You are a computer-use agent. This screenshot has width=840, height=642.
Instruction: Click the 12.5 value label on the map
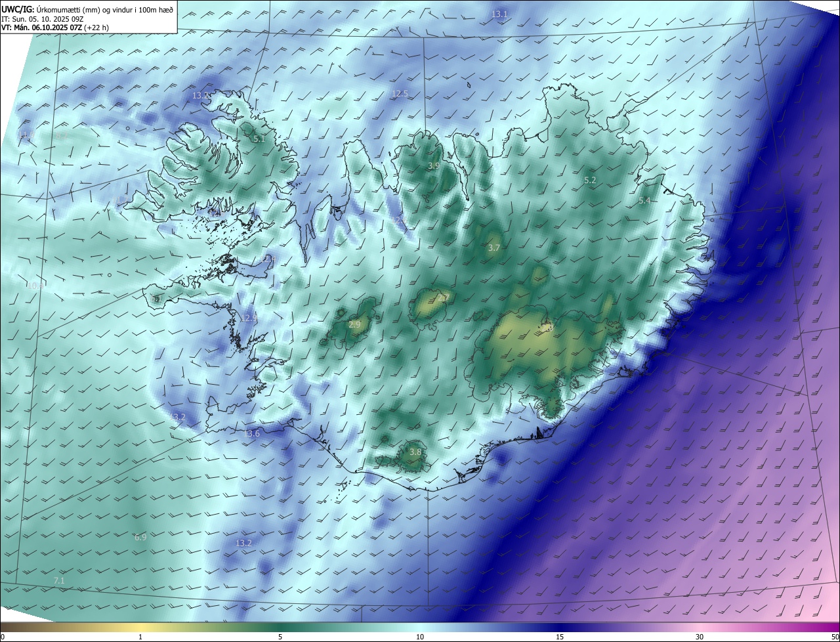[x=400, y=94]
